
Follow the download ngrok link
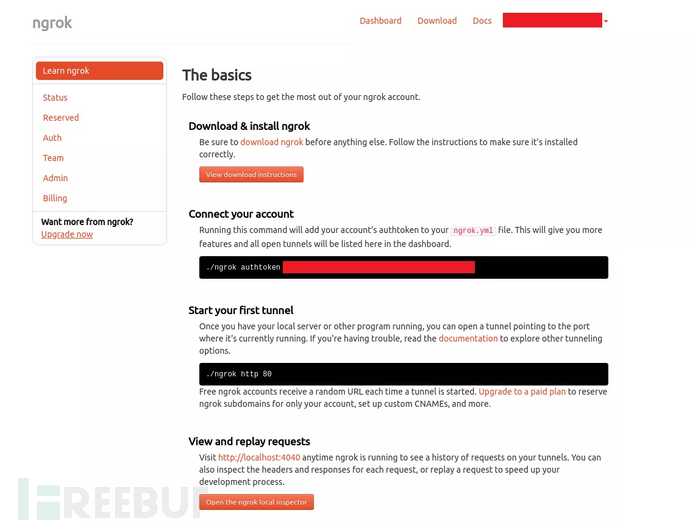(271, 142)
